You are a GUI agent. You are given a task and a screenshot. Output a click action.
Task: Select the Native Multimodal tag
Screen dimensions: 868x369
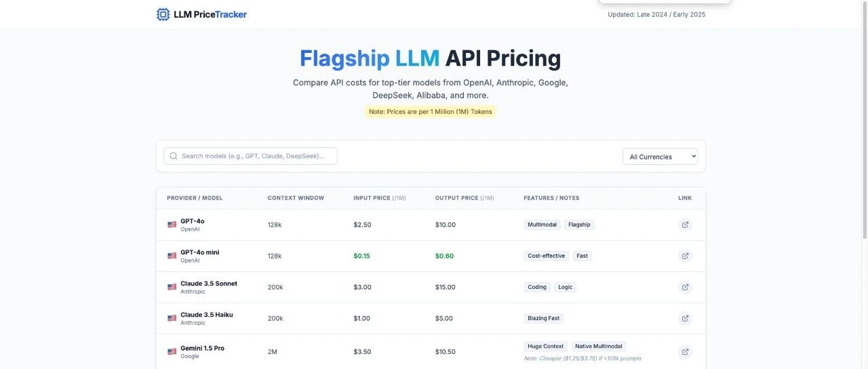(x=599, y=346)
